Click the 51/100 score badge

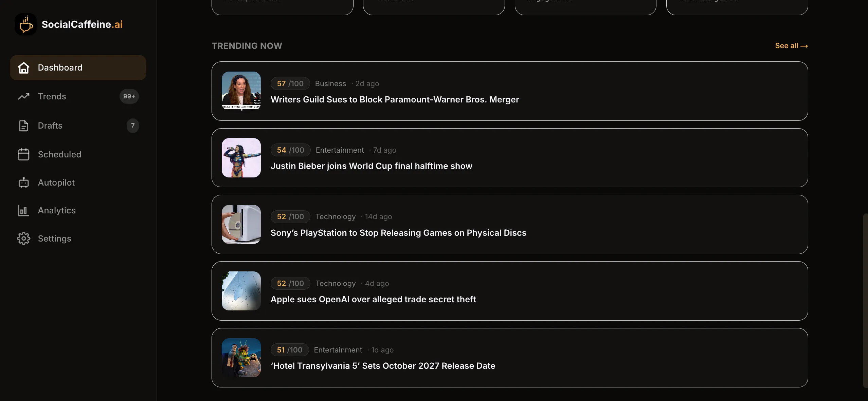pyautogui.click(x=289, y=350)
